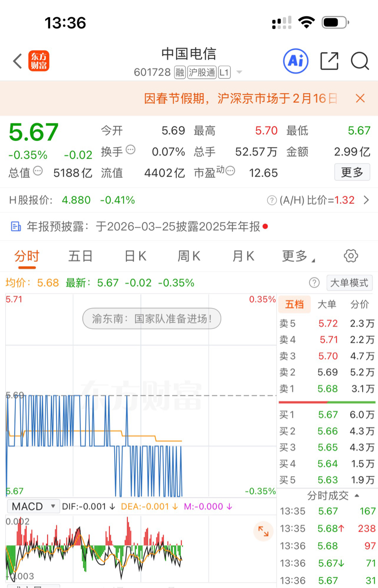The width and height of the screenshot is (378, 588).
Task: Tap the L1 level badge
Action: click(224, 72)
